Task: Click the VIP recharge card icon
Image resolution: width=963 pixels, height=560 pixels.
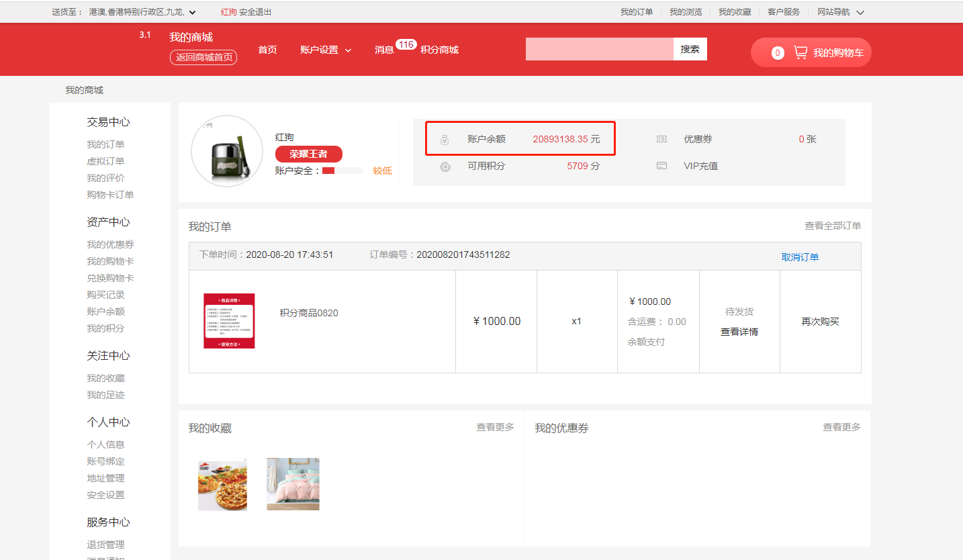Action: point(661,166)
